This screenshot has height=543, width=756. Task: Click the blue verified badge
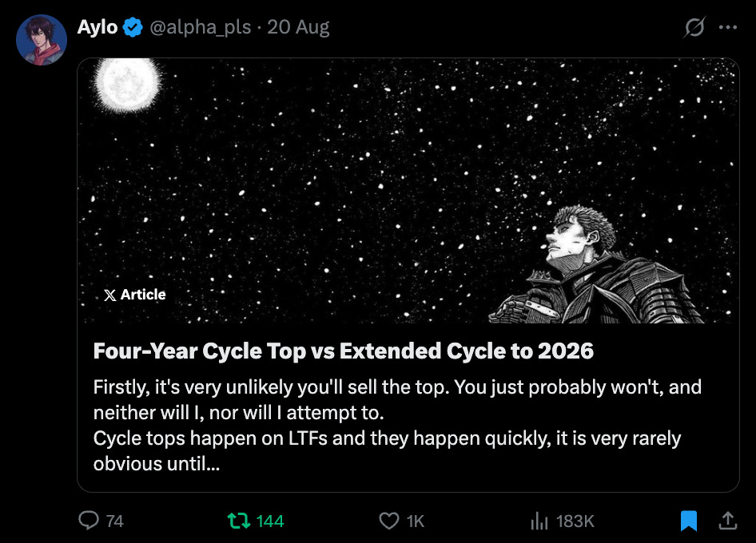tap(133, 27)
